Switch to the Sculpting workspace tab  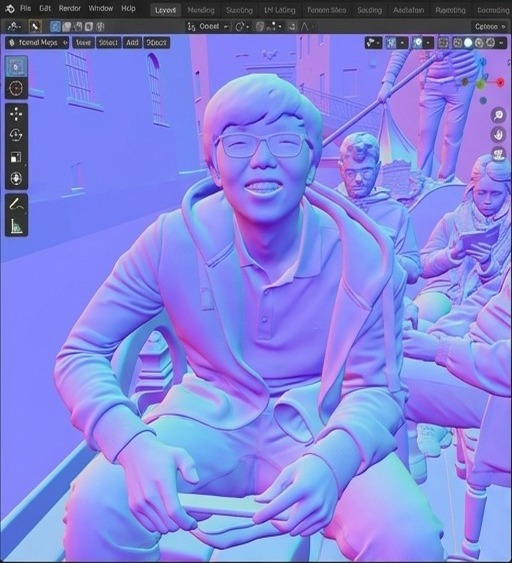tap(239, 10)
